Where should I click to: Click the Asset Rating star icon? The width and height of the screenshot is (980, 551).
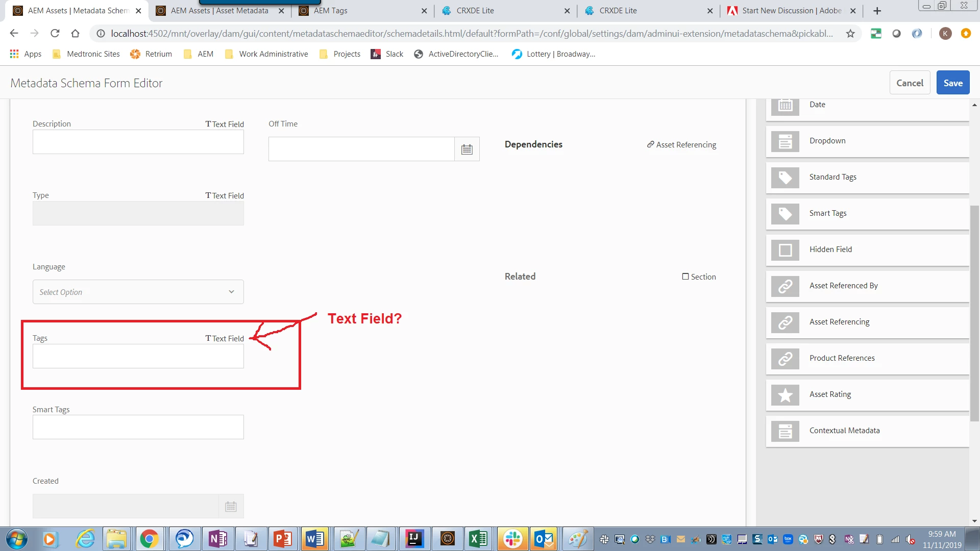[785, 395]
